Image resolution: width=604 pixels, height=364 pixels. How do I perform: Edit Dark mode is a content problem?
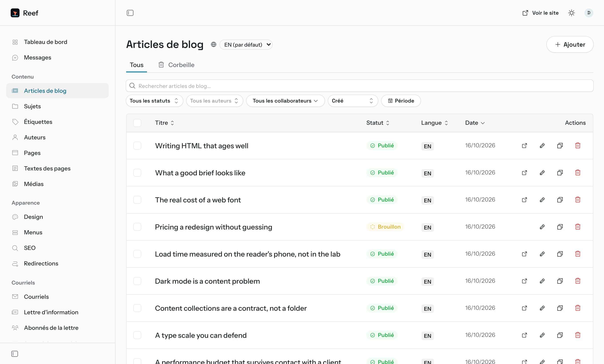pyautogui.click(x=542, y=281)
